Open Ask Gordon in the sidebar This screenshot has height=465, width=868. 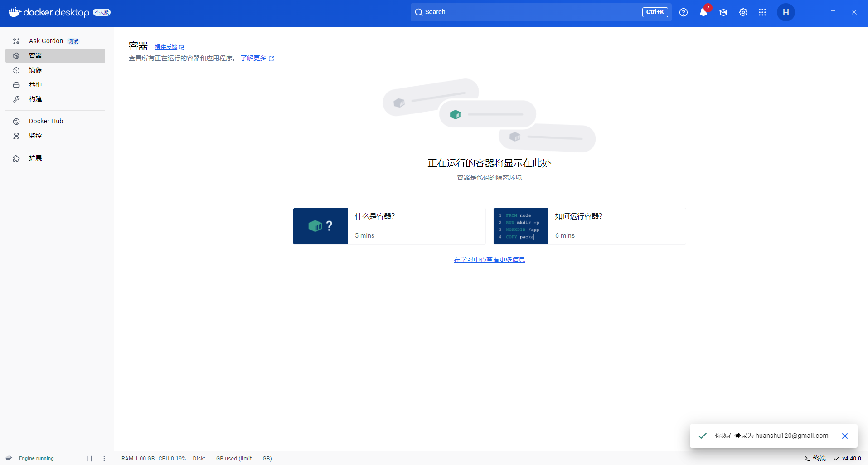(55, 41)
